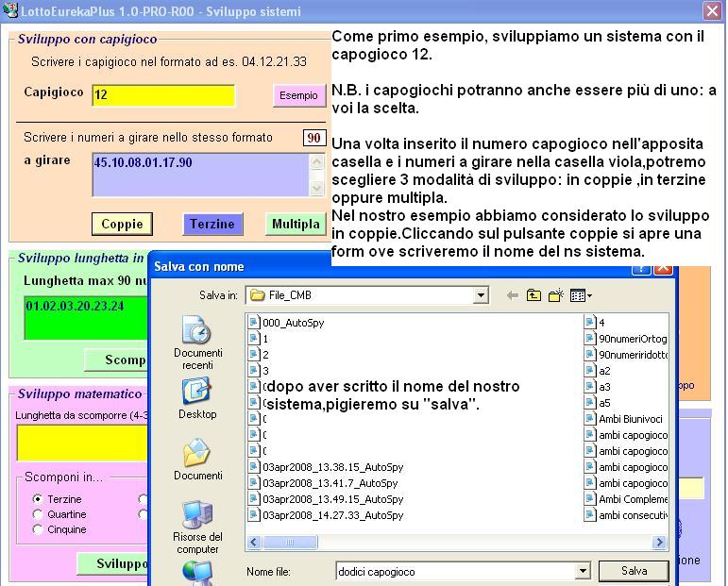Select 03apr2008_13.38.15_AutoSpy file
The image size is (728, 586).
(x=326, y=467)
